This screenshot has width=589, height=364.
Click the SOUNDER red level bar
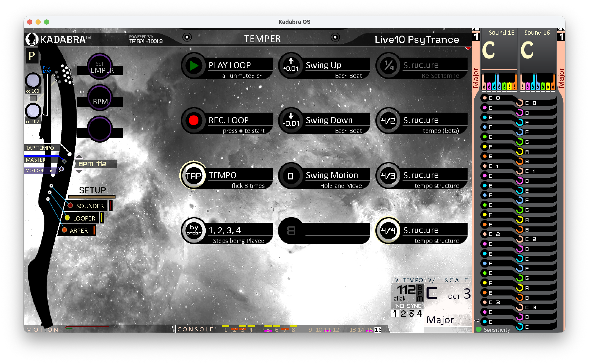point(111,205)
